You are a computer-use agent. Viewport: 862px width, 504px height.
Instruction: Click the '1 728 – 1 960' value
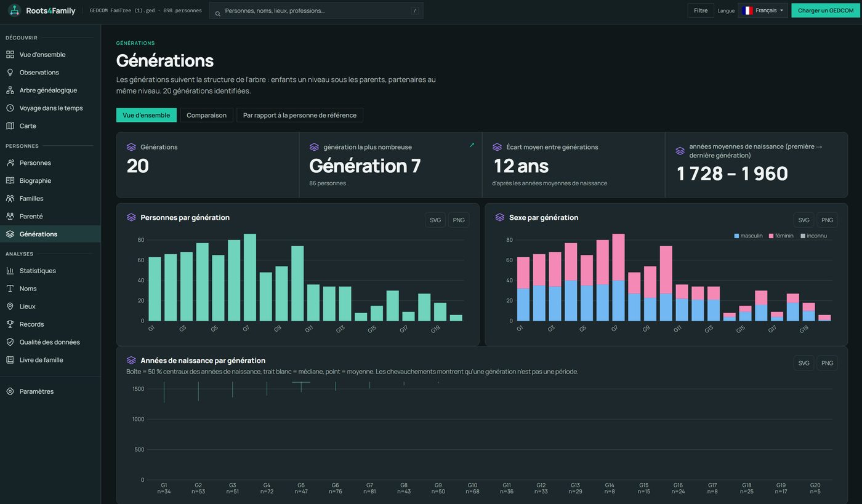tap(732, 174)
